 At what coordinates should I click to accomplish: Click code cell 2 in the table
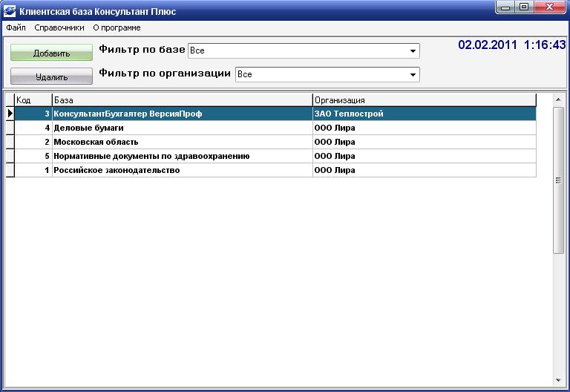(x=33, y=143)
